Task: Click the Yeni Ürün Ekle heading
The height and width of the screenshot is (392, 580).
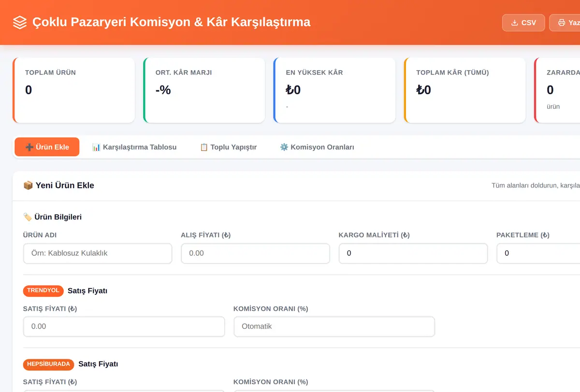Action: pyautogui.click(x=58, y=185)
